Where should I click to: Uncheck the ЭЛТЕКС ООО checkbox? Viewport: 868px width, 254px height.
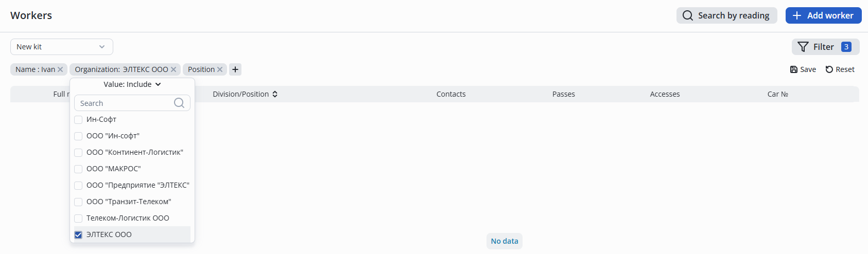(78, 235)
